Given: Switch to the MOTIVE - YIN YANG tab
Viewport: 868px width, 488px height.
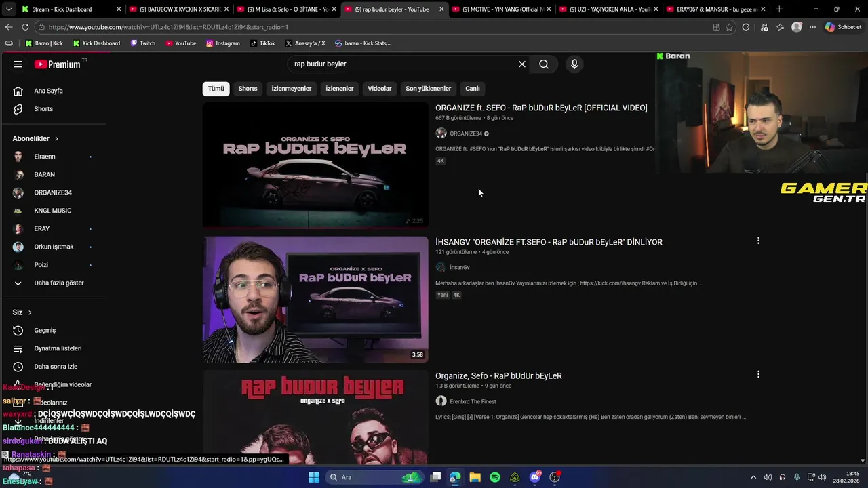Looking at the screenshot, I should click(502, 9).
